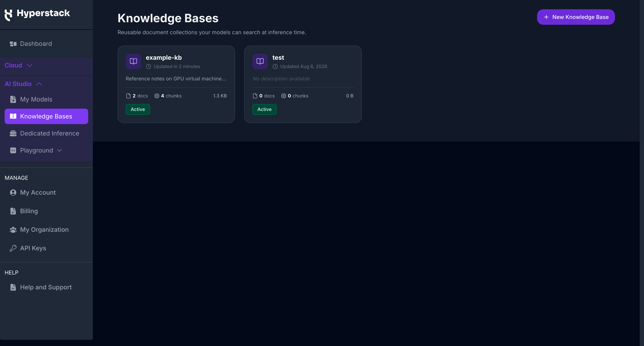Click 'Updated Aug 6, 2026' text
Screen dimensions: 644x346
pyautogui.click(x=303, y=66)
